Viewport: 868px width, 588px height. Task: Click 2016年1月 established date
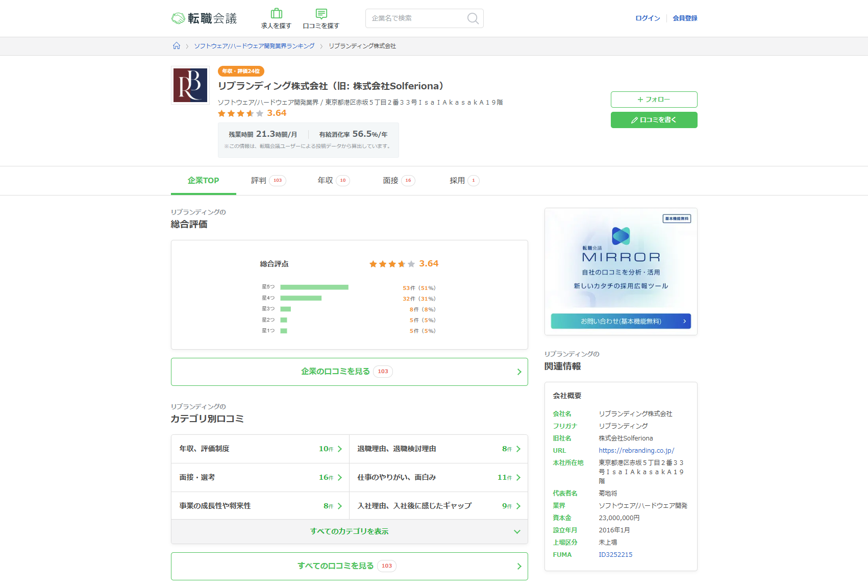(x=614, y=530)
